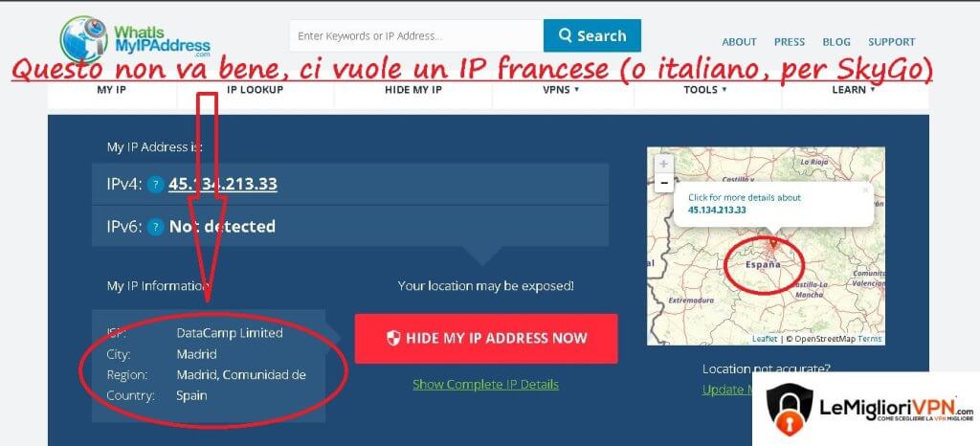Open Show Complete IP Details link

click(x=485, y=384)
